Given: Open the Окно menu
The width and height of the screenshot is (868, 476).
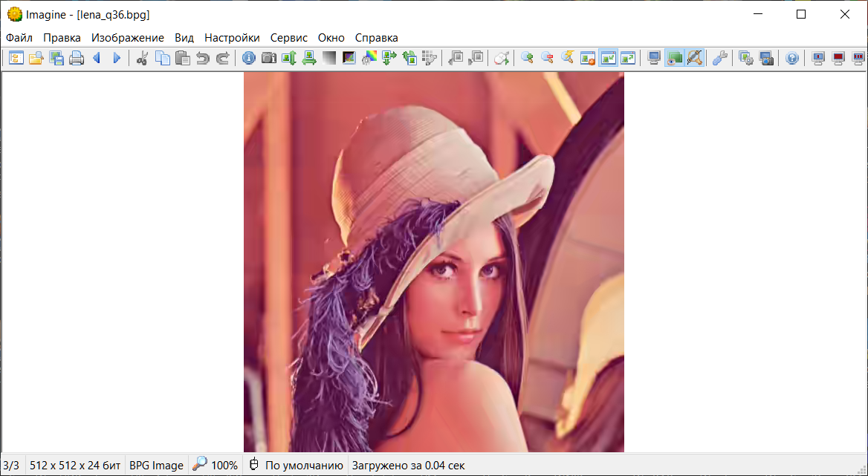Looking at the screenshot, I should pos(331,38).
